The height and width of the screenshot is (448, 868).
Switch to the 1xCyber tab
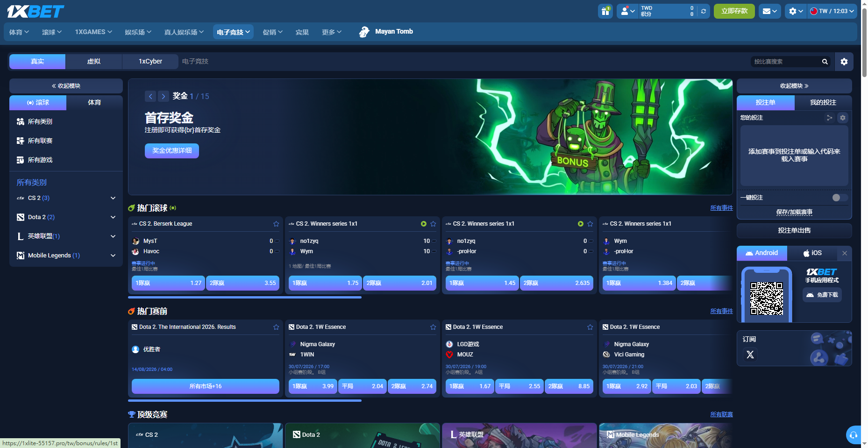(x=150, y=62)
